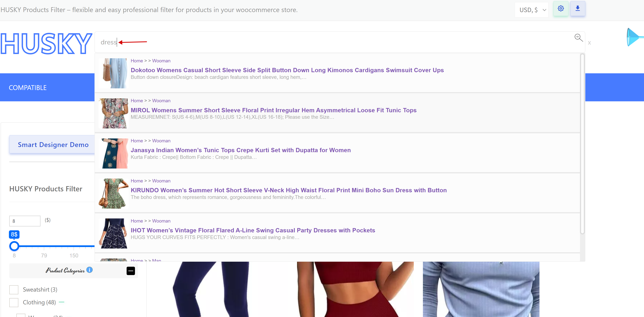Collapse Product Categories with minus button

tap(131, 271)
